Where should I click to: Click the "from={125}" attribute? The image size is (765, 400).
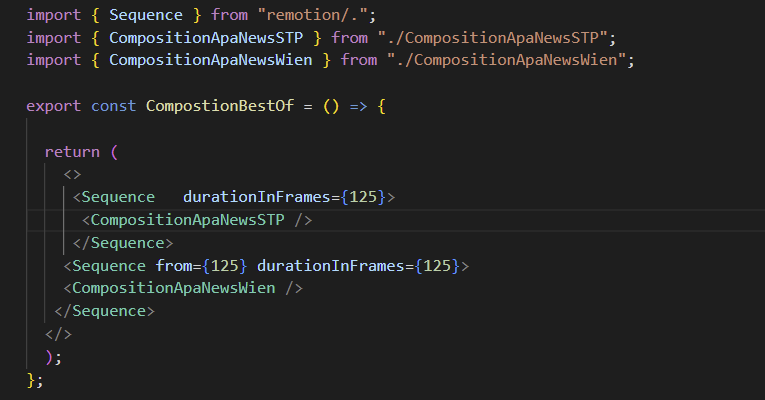201,266
